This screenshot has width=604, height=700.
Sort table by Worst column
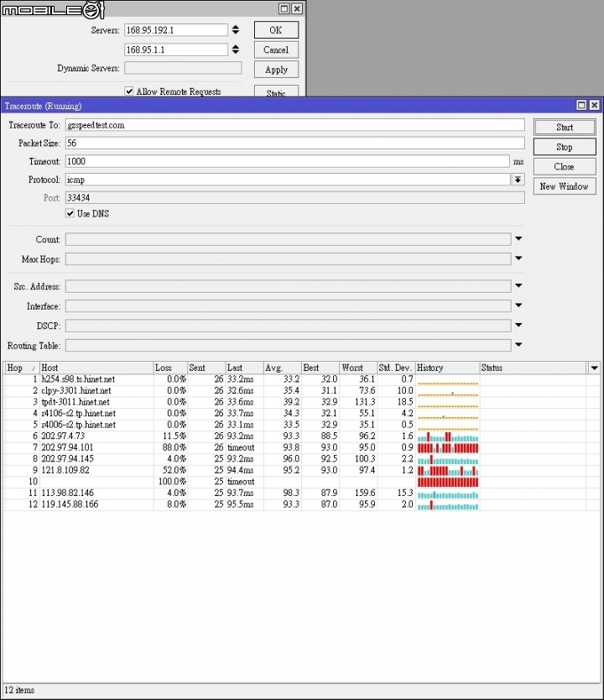click(x=358, y=368)
